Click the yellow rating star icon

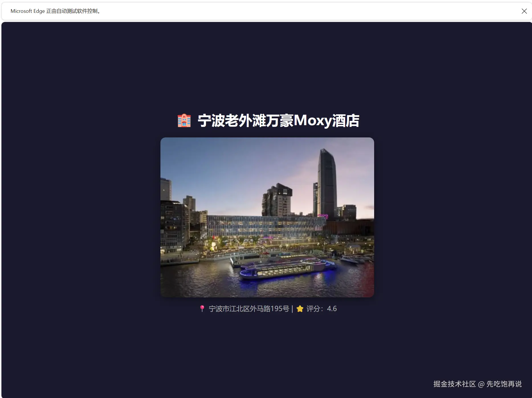coord(300,309)
